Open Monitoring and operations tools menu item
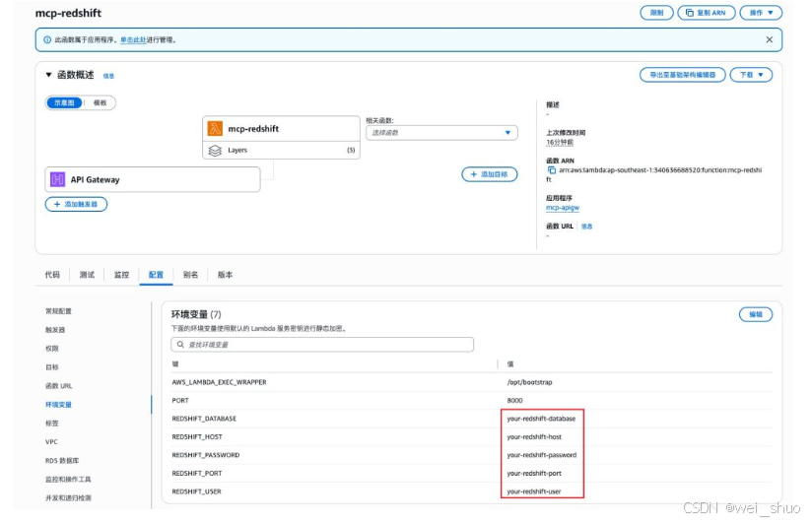The width and height of the screenshot is (812, 523). (x=68, y=479)
